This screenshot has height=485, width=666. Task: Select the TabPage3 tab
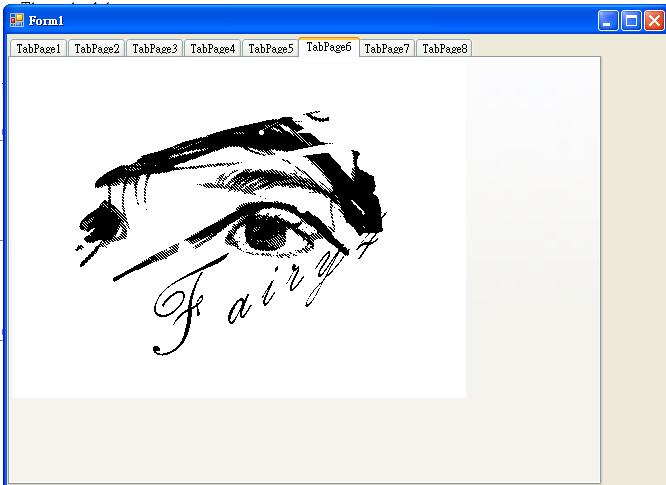coord(154,48)
